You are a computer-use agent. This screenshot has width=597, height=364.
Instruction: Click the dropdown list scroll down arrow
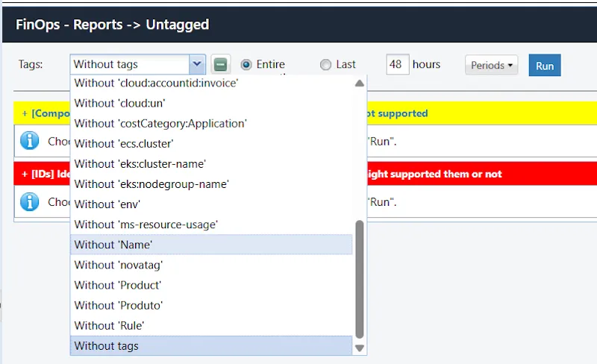pos(360,348)
